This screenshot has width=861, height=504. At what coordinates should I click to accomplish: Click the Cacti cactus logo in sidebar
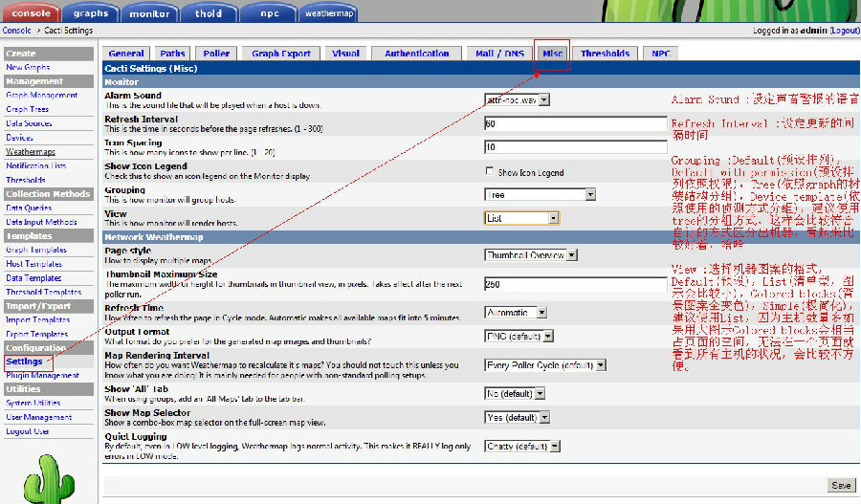point(49,479)
